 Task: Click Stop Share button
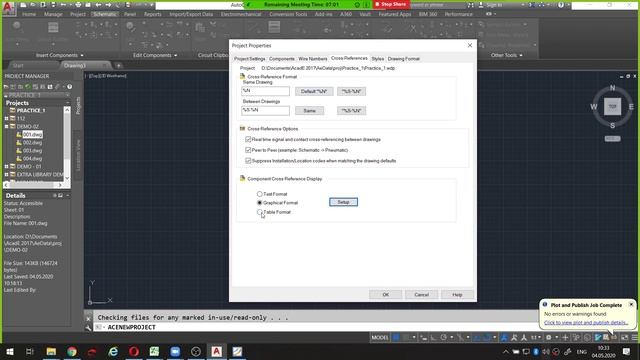[391, 4]
